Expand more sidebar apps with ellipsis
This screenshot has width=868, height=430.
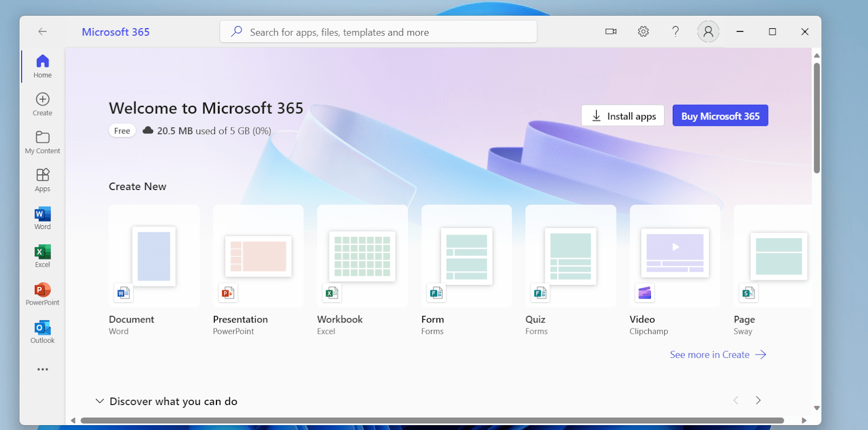click(42, 369)
